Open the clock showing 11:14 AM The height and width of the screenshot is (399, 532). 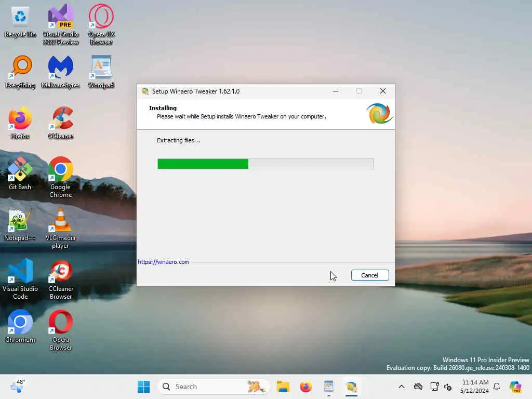pos(475,387)
